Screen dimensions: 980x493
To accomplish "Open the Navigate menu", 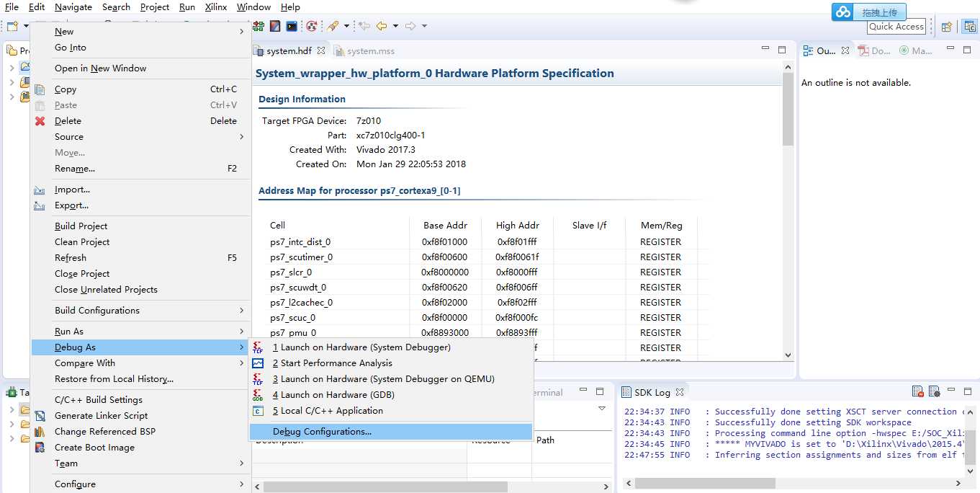I will 73,6.
